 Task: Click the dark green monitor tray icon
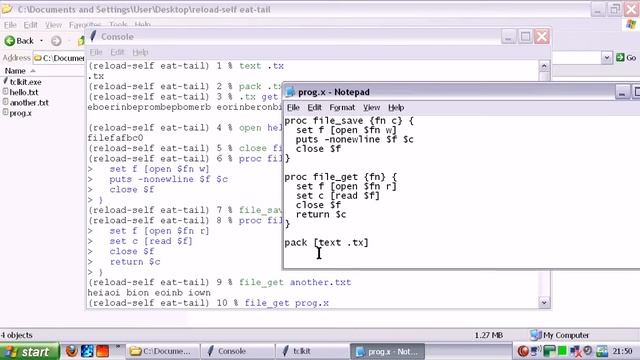[x=549, y=351]
